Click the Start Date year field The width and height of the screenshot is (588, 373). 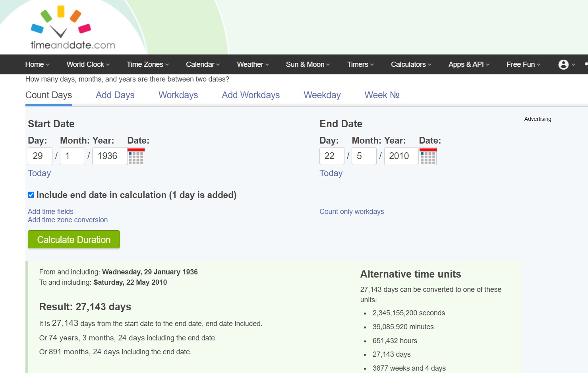pos(109,156)
